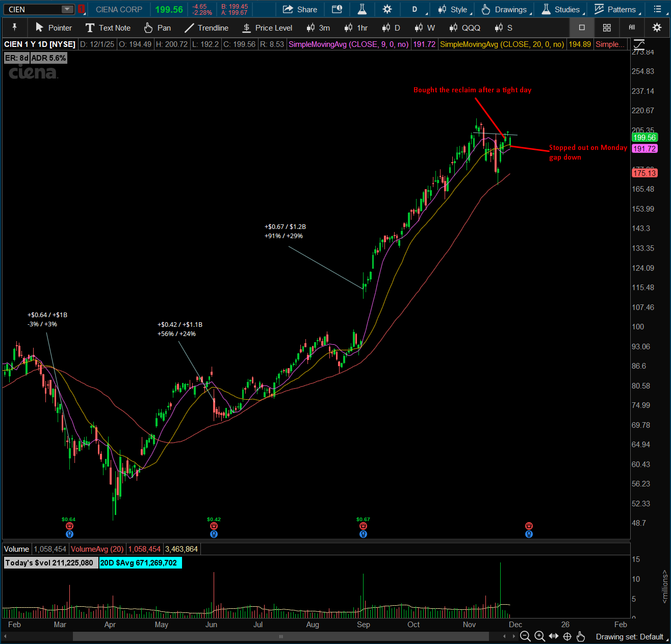Click the blue lightbulb icon under June earnings
Image resolution: width=671 pixels, height=644 pixels.
[x=214, y=534]
